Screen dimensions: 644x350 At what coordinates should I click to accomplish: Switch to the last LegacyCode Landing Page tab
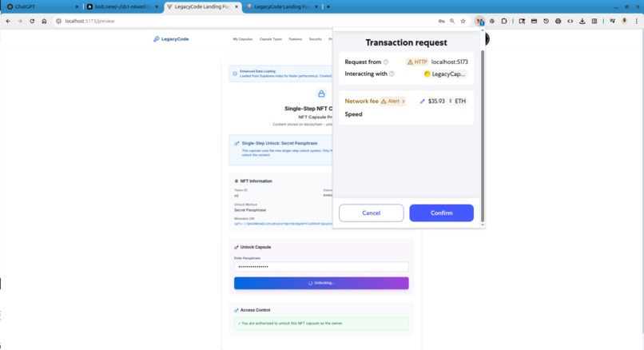click(x=281, y=6)
